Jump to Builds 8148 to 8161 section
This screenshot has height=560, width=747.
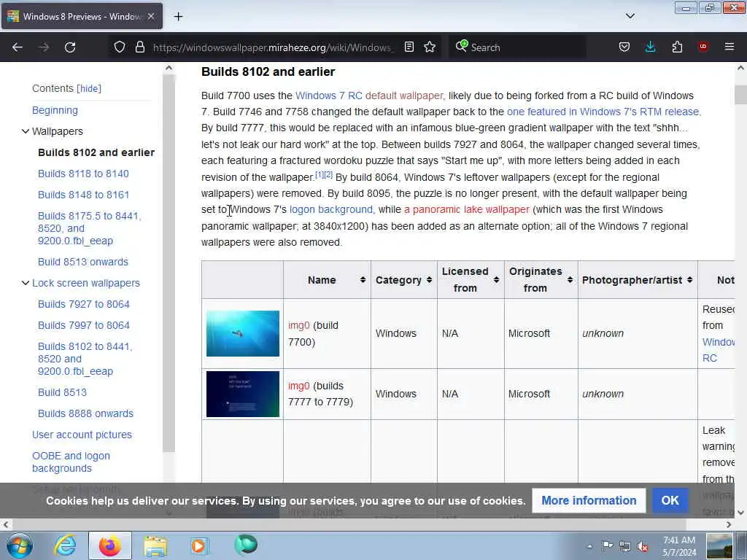tap(83, 195)
